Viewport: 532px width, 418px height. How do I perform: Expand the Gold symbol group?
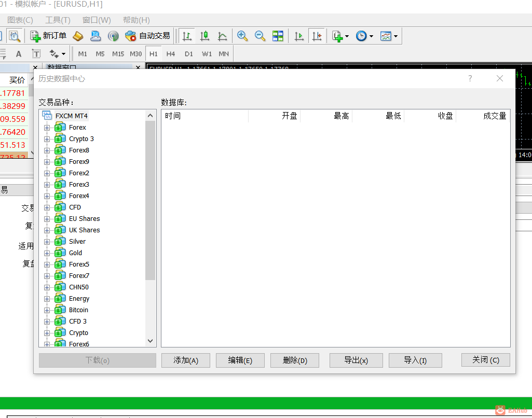tap(47, 253)
